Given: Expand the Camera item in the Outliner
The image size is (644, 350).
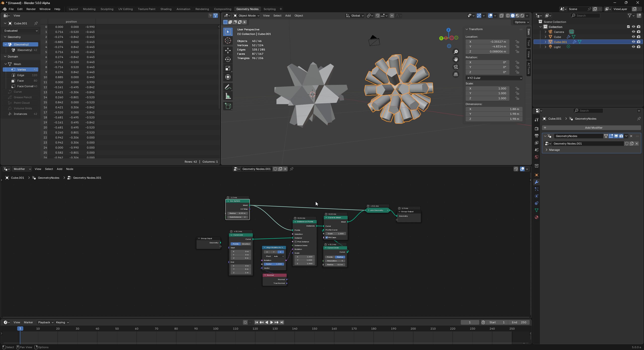Looking at the screenshot, I should pos(545,32).
